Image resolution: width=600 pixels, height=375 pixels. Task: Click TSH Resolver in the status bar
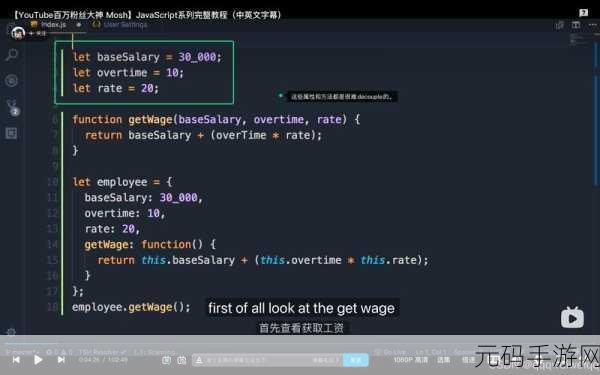tap(103, 352)
